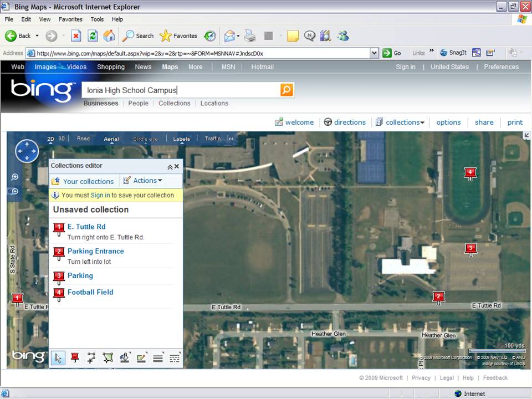Expand the Links toolbar chevron
This screenshot has height=399, width=532.
click(432, 51)
